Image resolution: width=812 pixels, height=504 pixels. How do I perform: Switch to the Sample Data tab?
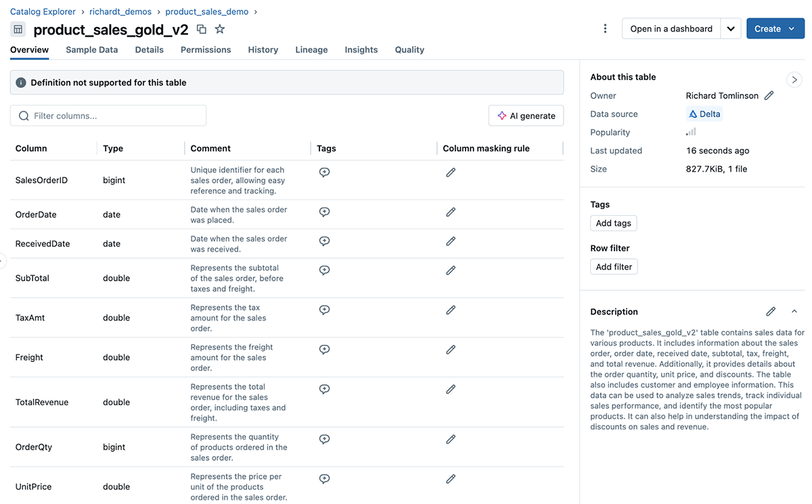tap(91, 49)
